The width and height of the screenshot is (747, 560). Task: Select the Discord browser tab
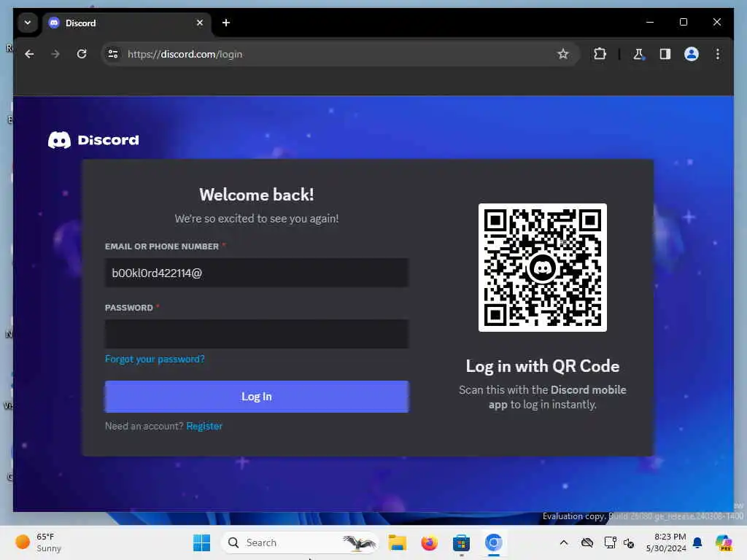pyautogui.click(x=126, y=23)
